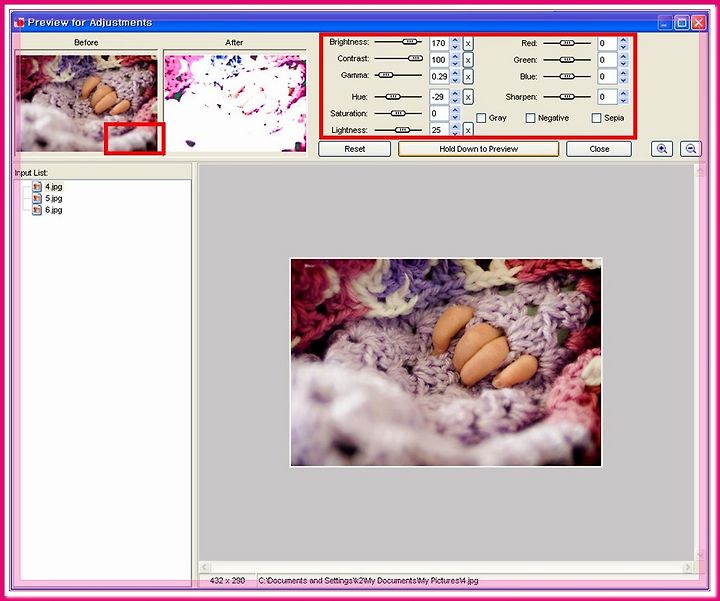This screenshot has height=601, width=720.
Task: Click the Blue slider handle
Action: pyautogui.click(x=567, y=76)
